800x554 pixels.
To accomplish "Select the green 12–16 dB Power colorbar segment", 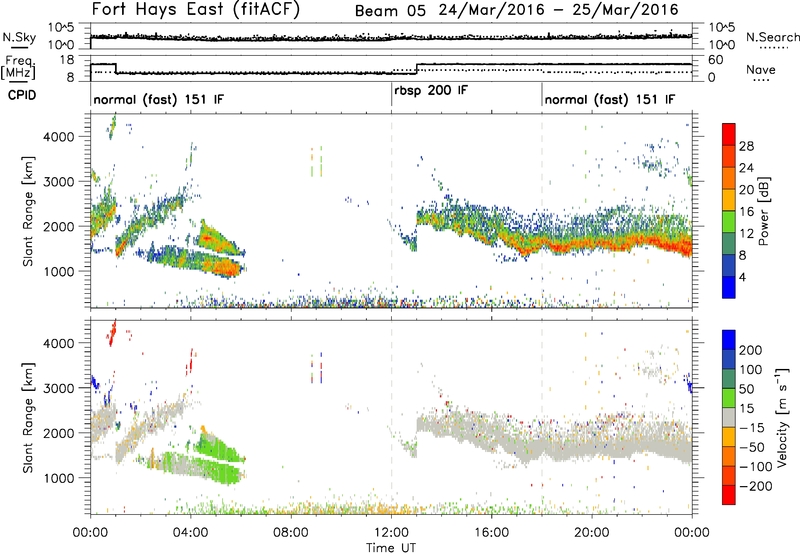I will [729, 221].
